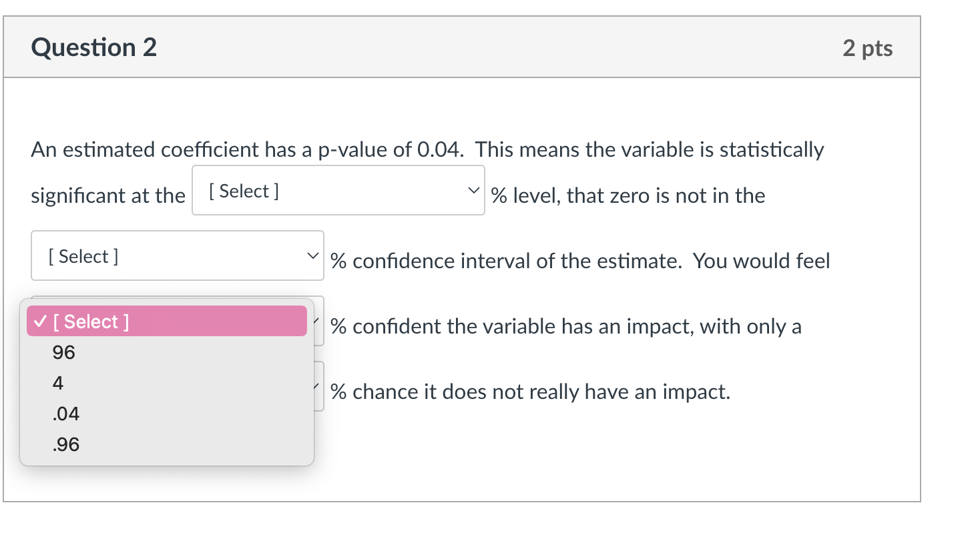This screenshot has height=535, width=980.
Task: Click the chevron on the third Select box
Action: [317, 321]
